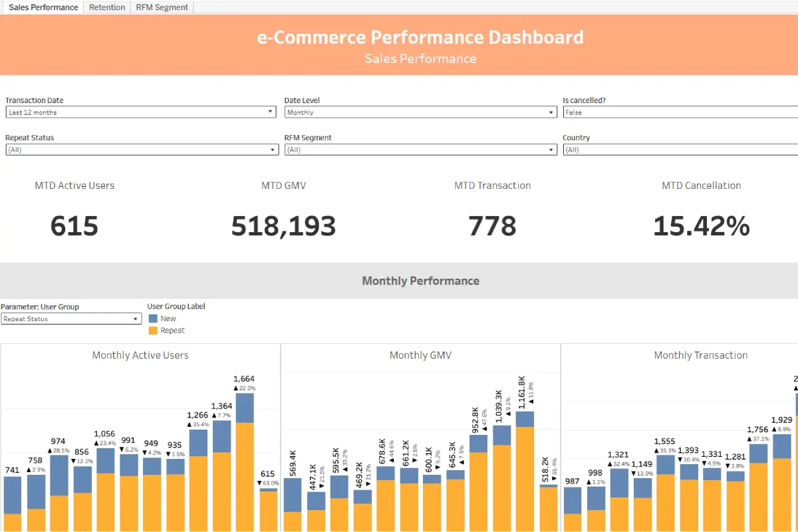
Task: Click the Monthly Performance section header
Action: pyautogui.click(x=420, y=281)
